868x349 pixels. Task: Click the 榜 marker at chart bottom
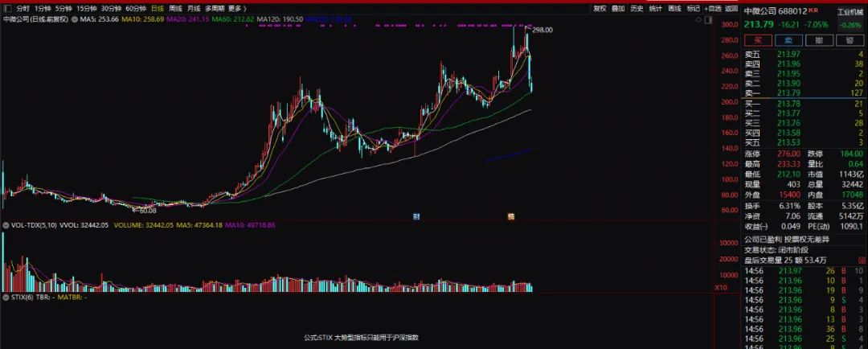pyautogui.click(x=510, y=216)
